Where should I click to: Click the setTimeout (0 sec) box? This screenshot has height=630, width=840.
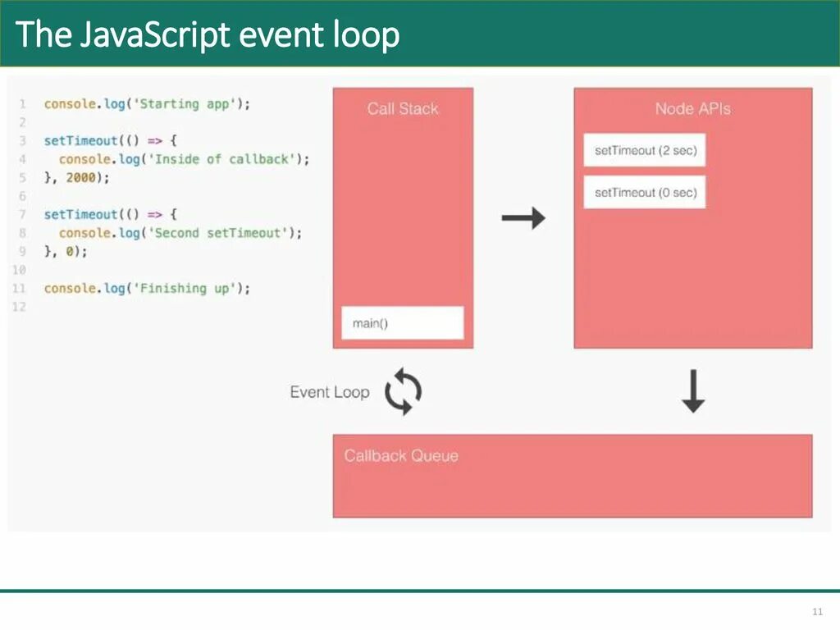click(645, 192)
